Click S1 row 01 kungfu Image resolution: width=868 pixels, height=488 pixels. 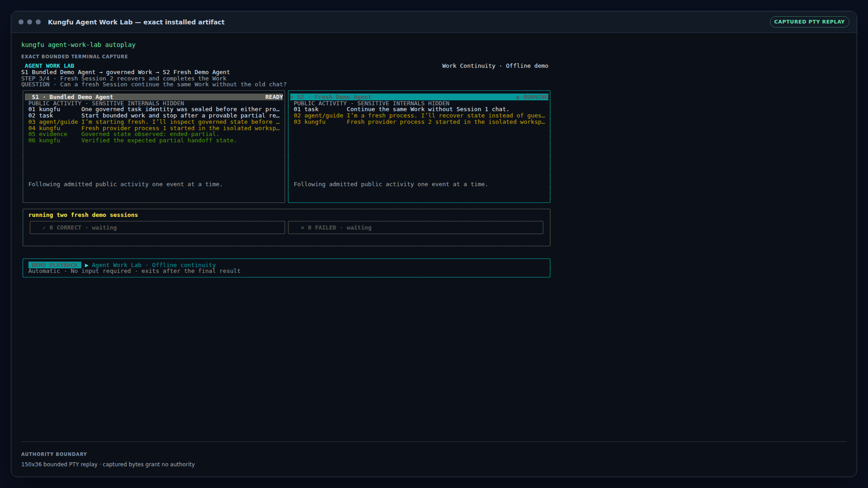154,109
